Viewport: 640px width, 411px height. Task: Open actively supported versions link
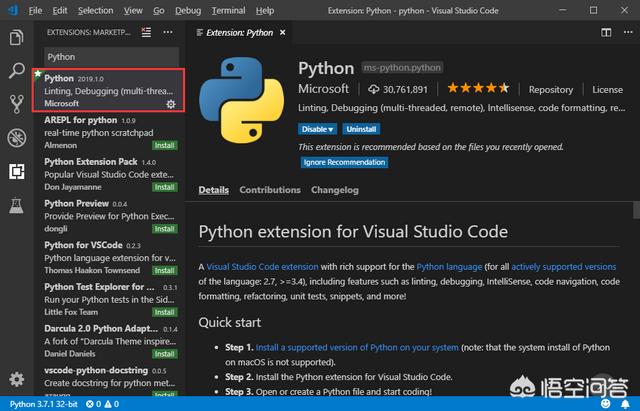tap(564, 267)
